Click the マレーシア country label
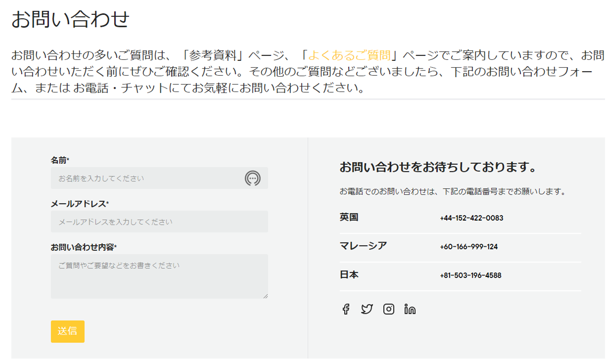Viewport: 610px width, 364px height. pyautogui.click(x=363, y=246)
